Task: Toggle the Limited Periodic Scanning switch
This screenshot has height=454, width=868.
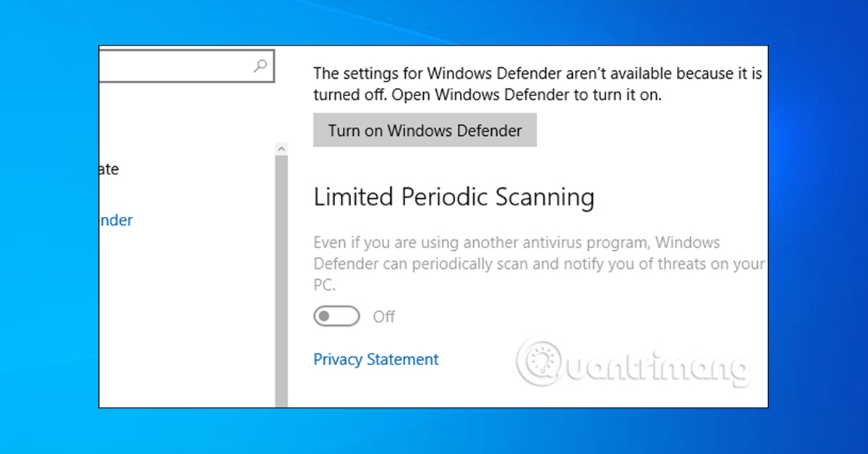Action: 336,317
